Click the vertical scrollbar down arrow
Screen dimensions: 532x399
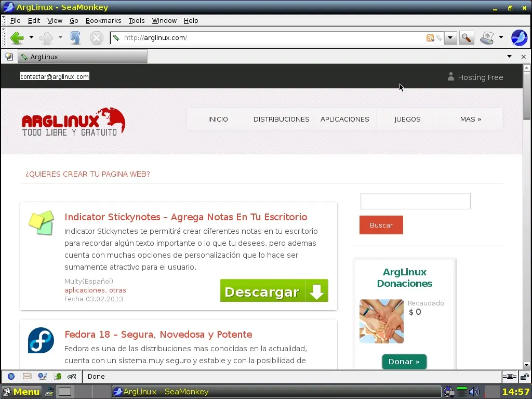pyautogui.click(x=527, y=365)
